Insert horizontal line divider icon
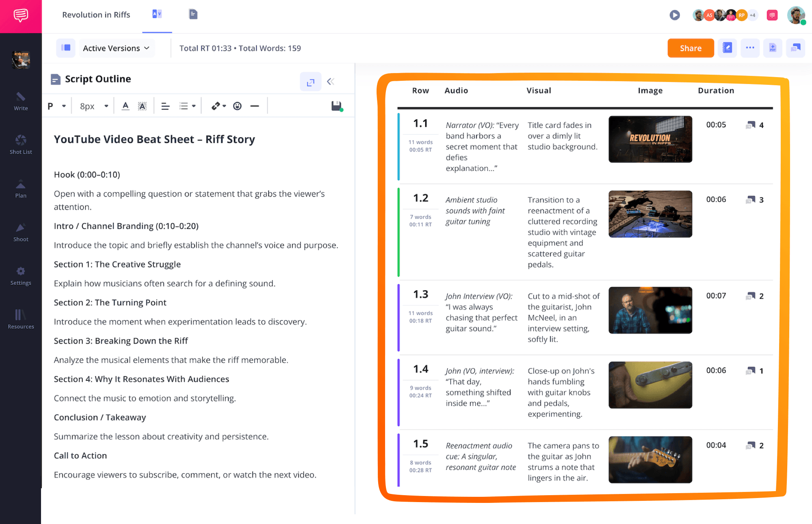The width and height of the screenshot is (812, 524). click(255, 106)
